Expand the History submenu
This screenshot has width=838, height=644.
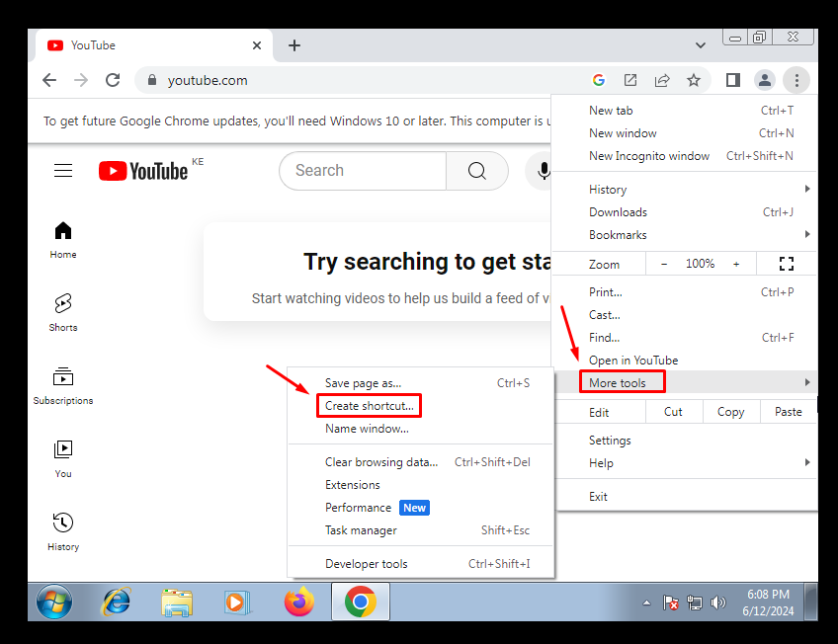(x=685, y=190)
